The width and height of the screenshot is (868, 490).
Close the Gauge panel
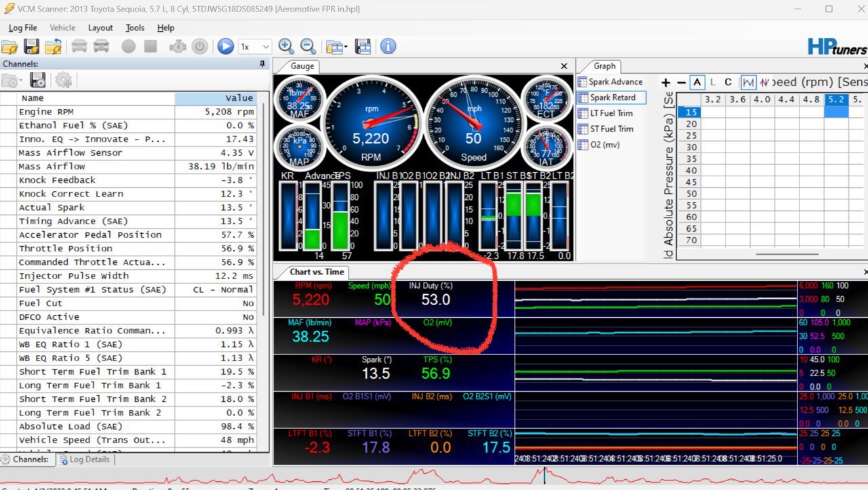[x=564, y=66]
